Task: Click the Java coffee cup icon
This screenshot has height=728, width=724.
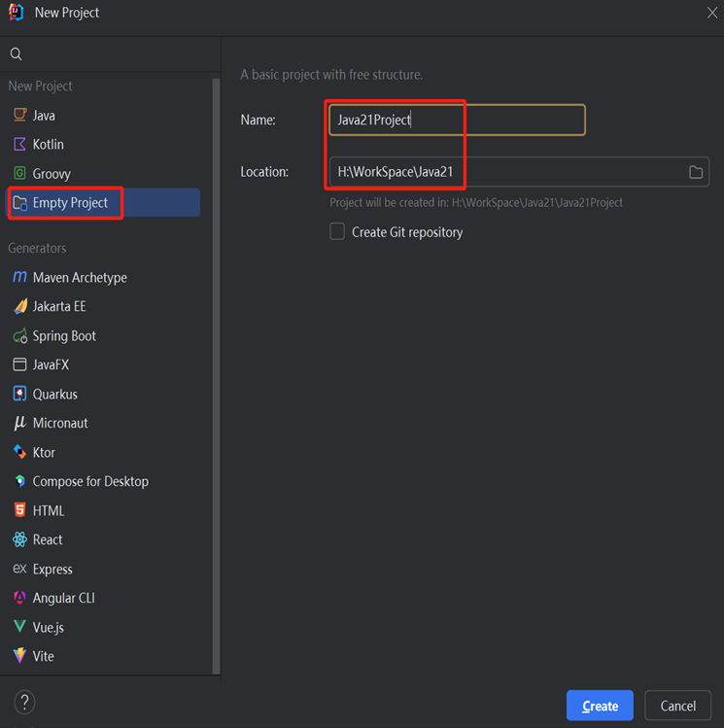Action: click(x=19, y=115)
